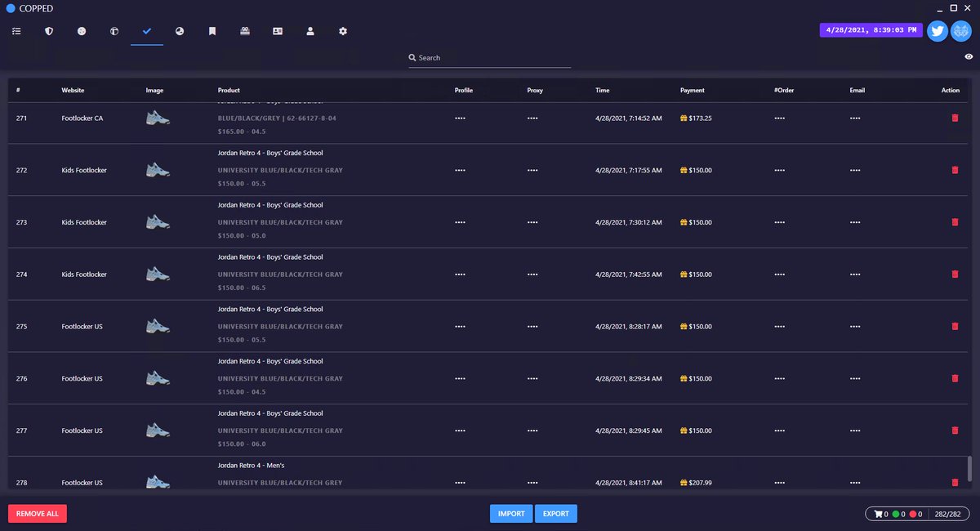Delete row 277 with trash icon
980x531 pixels.
click(x=955, y=431)
